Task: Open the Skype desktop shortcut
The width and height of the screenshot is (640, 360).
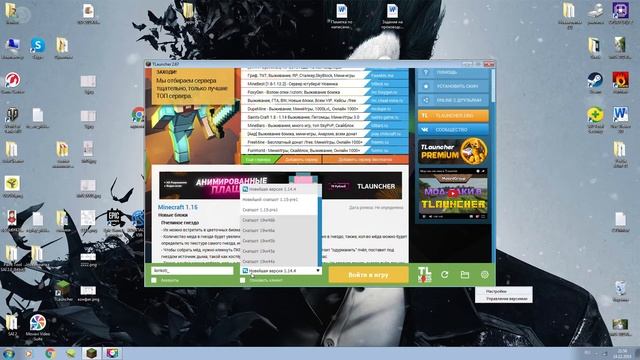Action: (38, 45)
